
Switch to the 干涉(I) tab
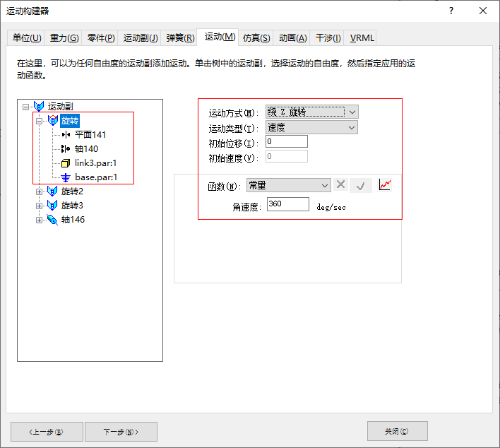(x=328, y=38)
